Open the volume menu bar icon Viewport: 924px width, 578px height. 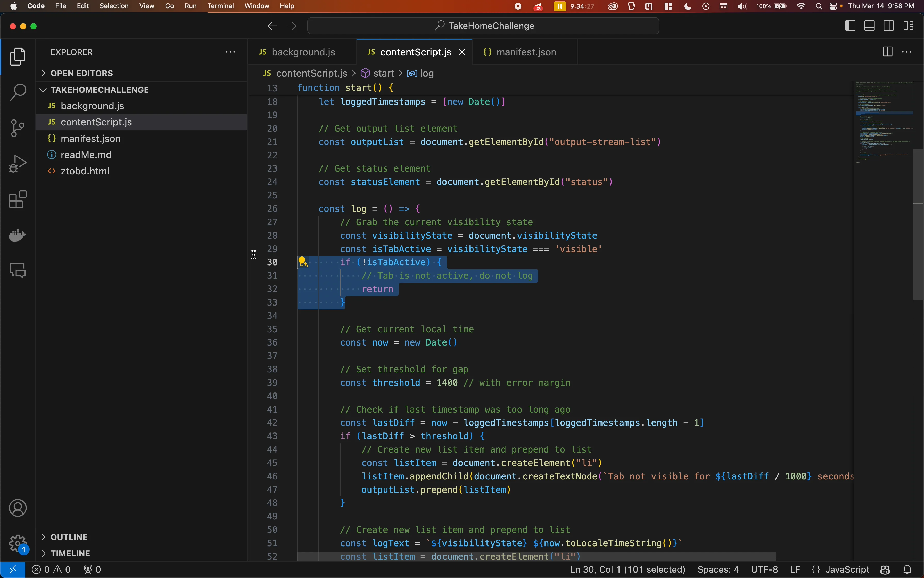point(742,6)
